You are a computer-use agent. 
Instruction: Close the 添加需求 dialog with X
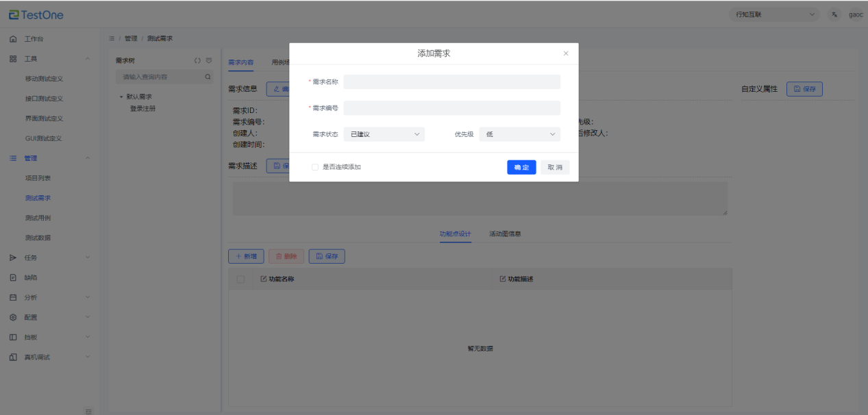(x=566, y=53)
